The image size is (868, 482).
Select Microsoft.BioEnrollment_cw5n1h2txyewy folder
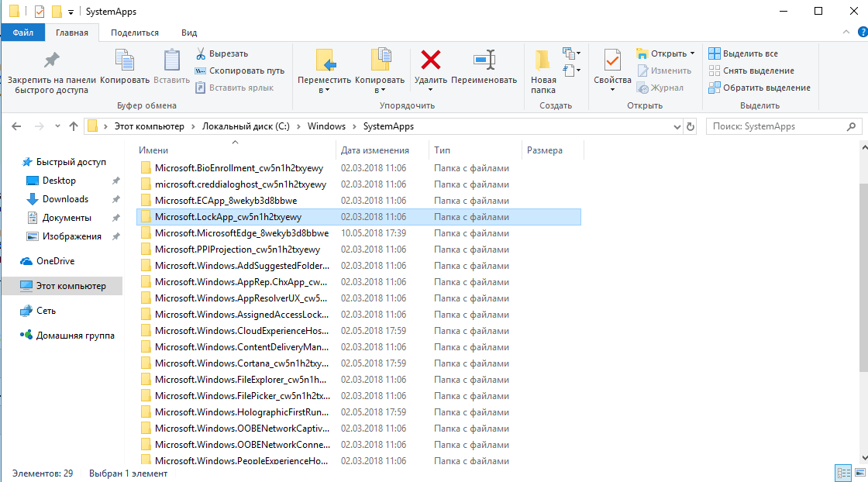pos(359,168)
